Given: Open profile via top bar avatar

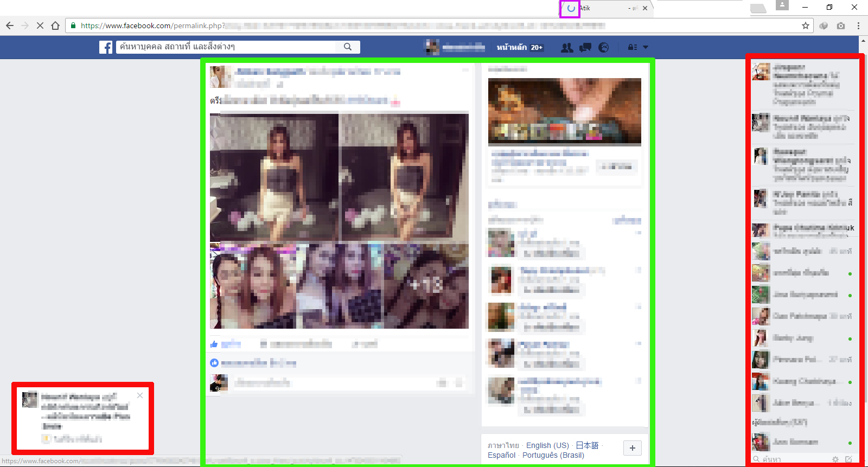Looking at the screenshot, I should click(x=432, y=47).
